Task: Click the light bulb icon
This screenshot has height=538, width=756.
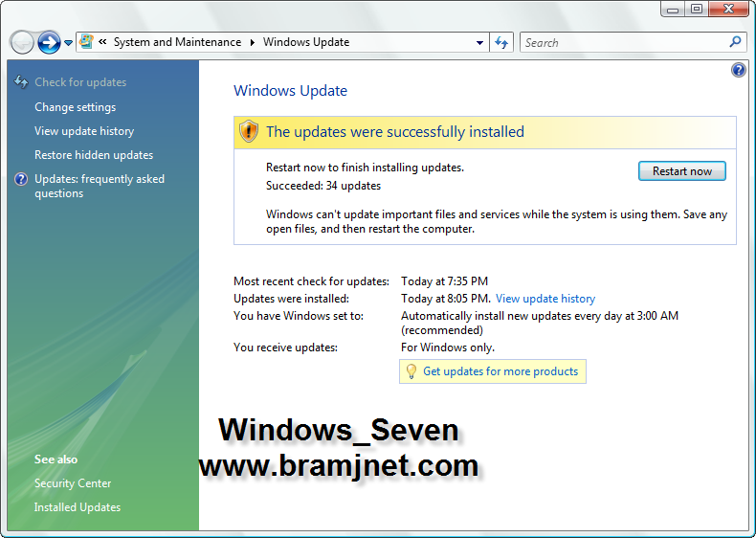Action: (x=411, y=371)
